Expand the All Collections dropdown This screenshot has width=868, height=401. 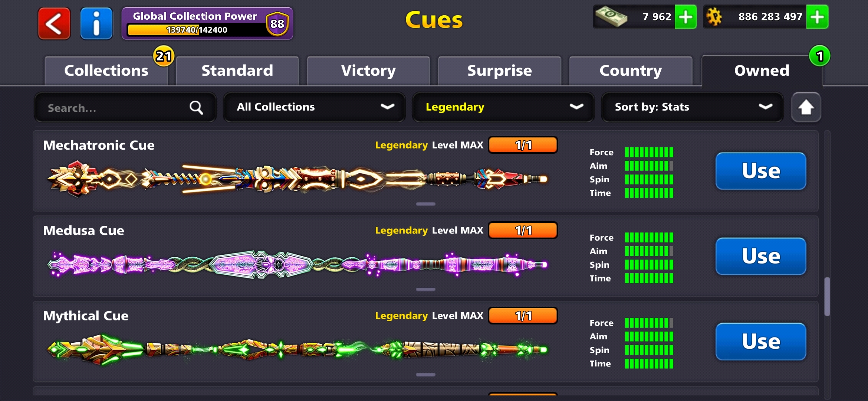pos(314,107)
